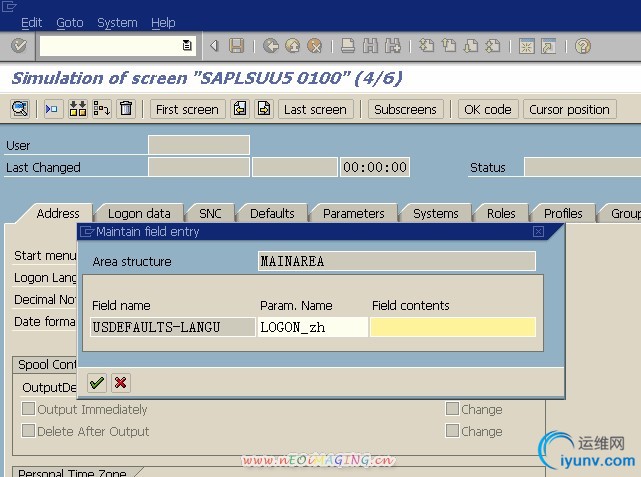Image resolution: width=641 pixels, height=477 pixels.
Task: Collapse the command field with the left triangle
Action: [213, 45]
